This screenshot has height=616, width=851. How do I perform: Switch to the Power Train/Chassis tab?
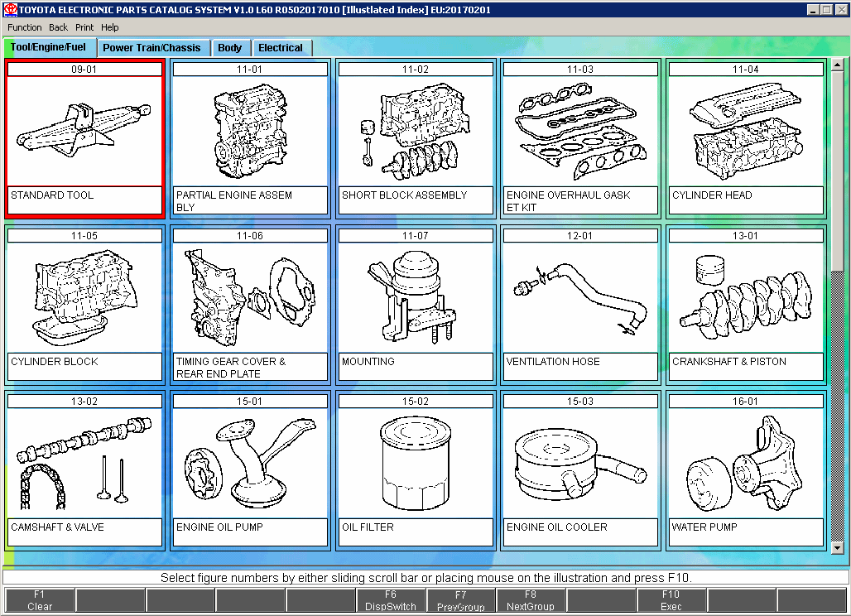[151, 48]
